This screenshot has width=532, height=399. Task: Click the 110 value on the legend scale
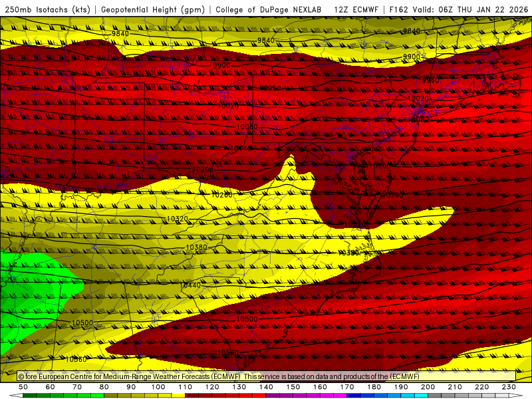coord(186,387)
